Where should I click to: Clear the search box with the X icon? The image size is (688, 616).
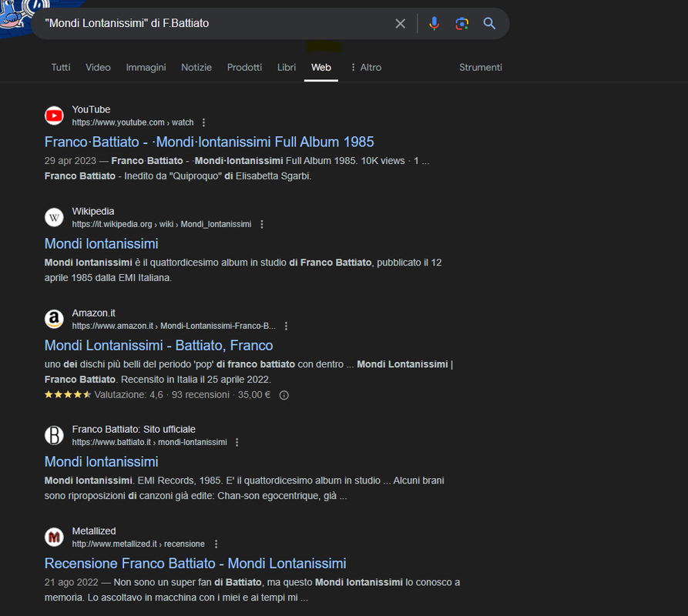tap(400, 24)
